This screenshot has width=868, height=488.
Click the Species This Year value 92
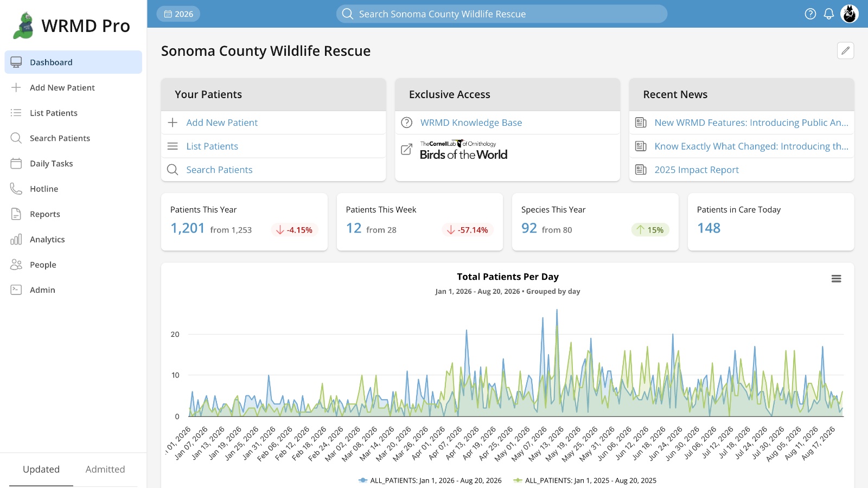[x=529, y=228]
